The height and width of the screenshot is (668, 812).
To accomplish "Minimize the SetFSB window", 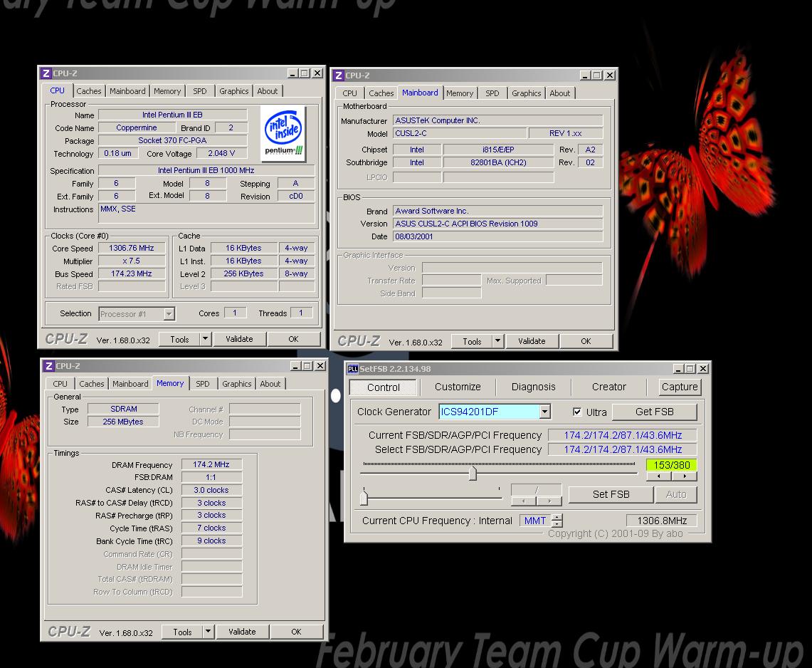I will [x=679, y=368].
